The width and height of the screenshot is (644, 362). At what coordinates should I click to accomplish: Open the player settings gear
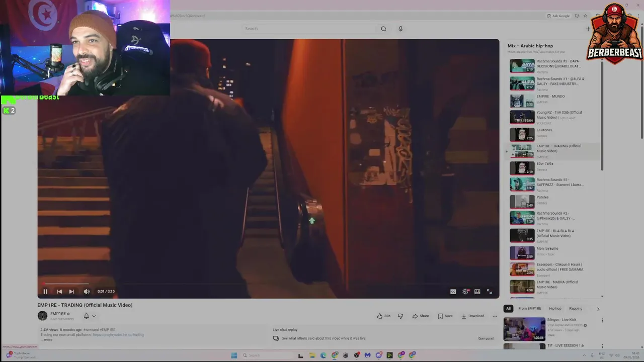pyautogui.click(x=465, y=292)
